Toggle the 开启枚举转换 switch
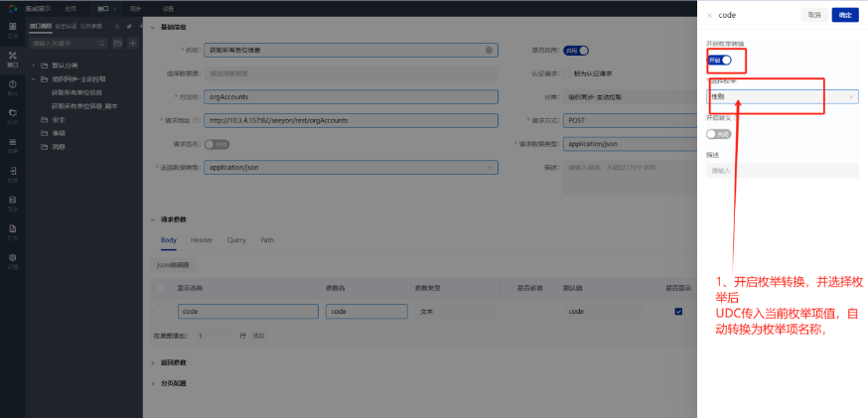 tap(719, 61)
